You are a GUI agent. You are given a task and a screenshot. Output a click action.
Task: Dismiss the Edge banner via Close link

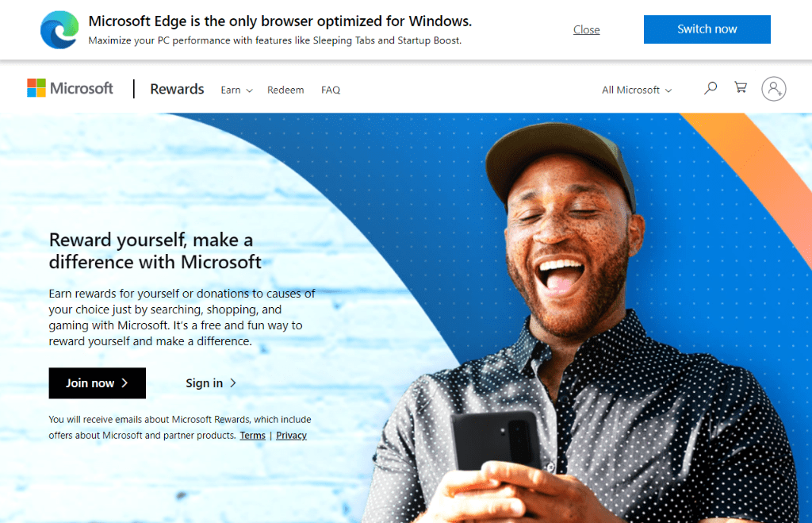[x=586, y=29]
